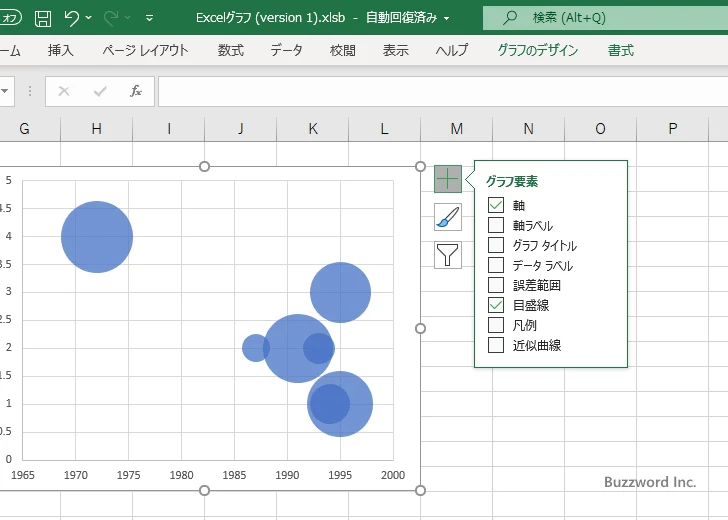The image size is (728, 520).
Task: Click the Insert Function fx icon
Action: [136, 91]
